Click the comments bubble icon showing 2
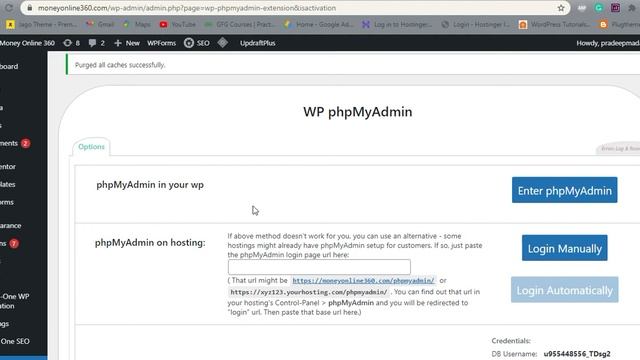This screenshot has height=360, width=640. (x=96, y=43)
